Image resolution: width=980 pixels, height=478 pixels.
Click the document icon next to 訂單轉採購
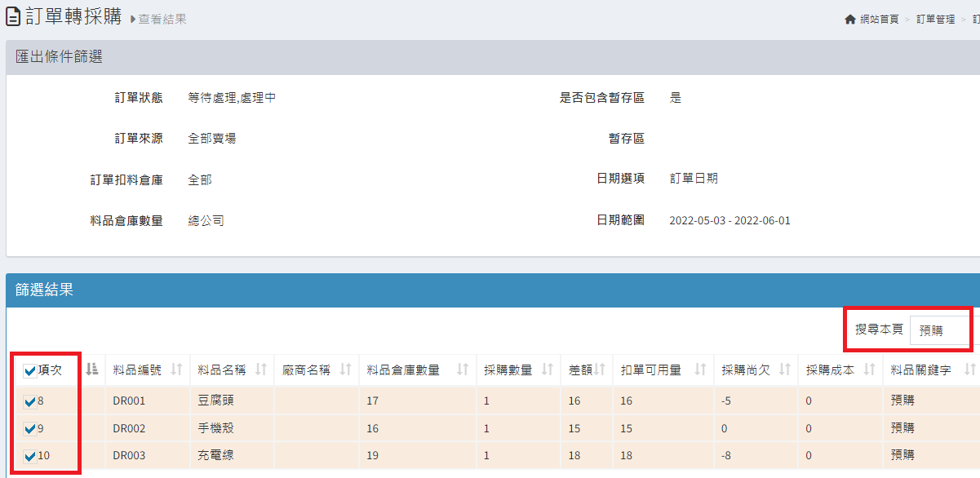tap(13, 18)
